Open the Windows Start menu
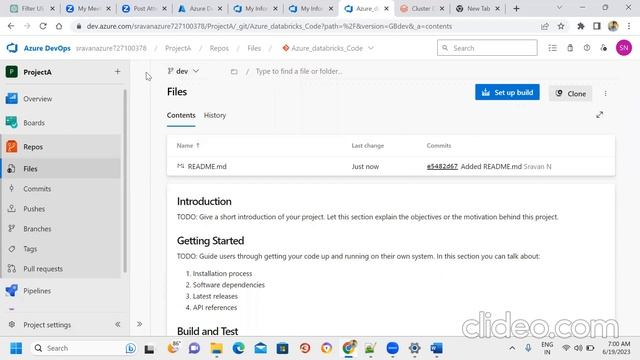 [x=16, y=348]
